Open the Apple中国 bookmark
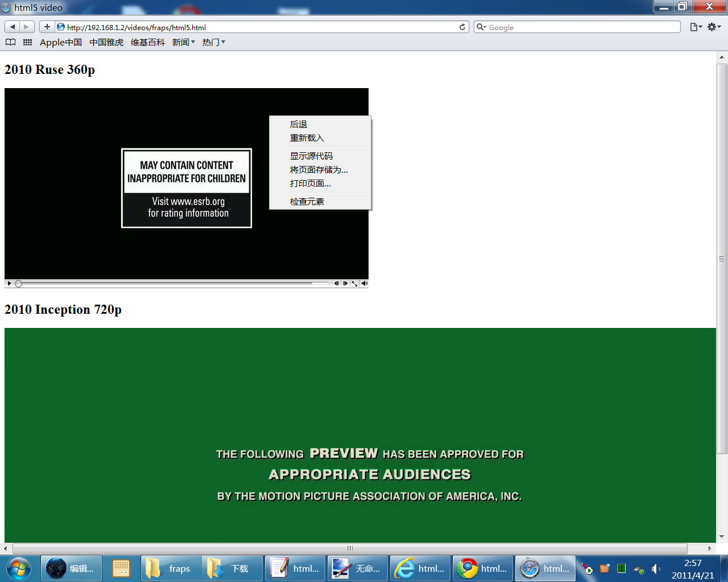 61,42
